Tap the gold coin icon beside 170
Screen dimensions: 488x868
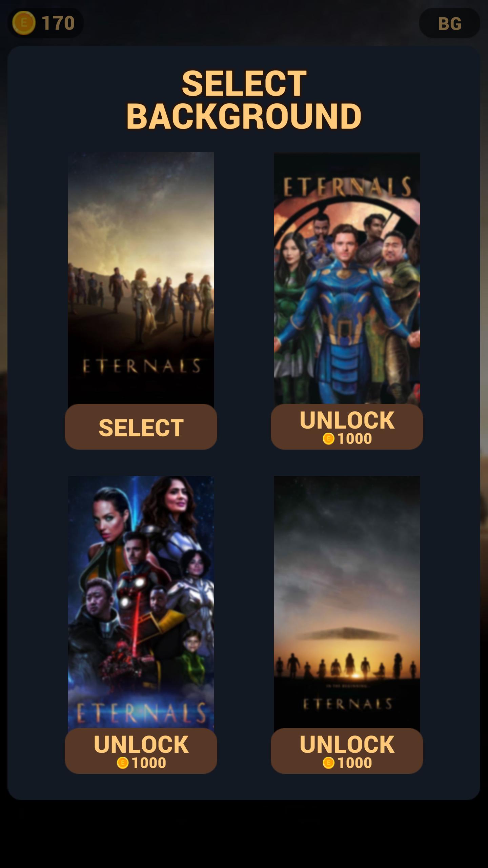tap(24, 23)
